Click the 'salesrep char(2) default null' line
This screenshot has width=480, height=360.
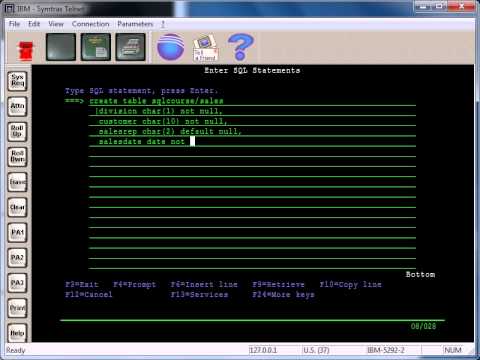[x=170, y=132]
